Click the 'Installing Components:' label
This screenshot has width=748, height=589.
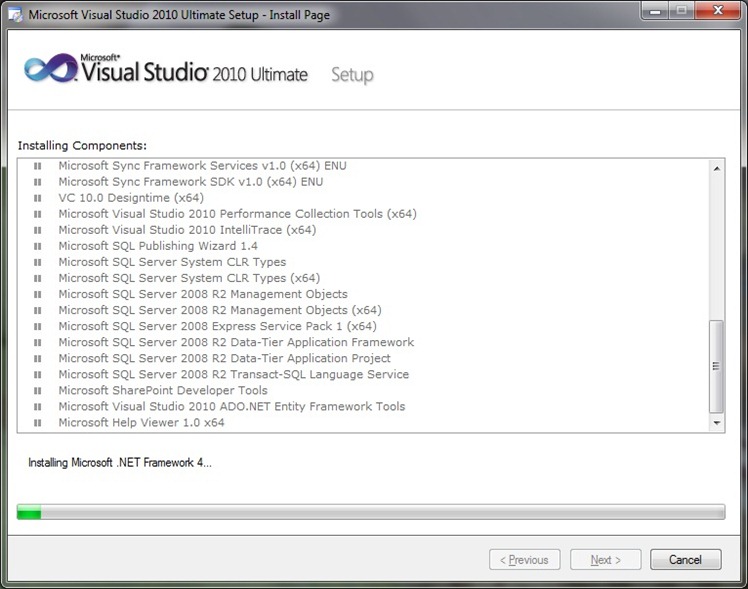pyautogui.click(x=82, y=145)
